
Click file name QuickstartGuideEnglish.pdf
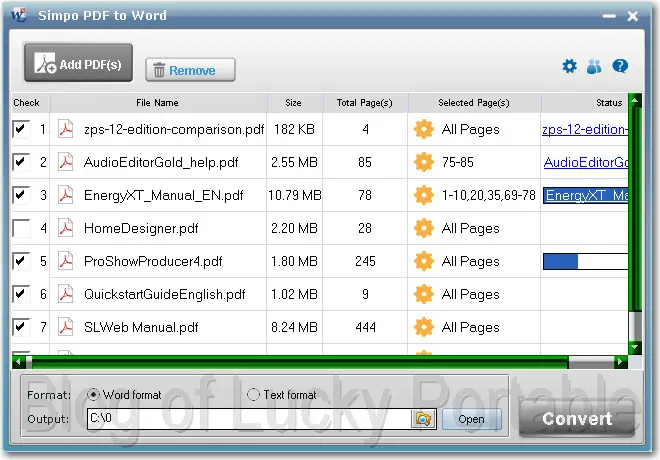(x=165, y=294)
